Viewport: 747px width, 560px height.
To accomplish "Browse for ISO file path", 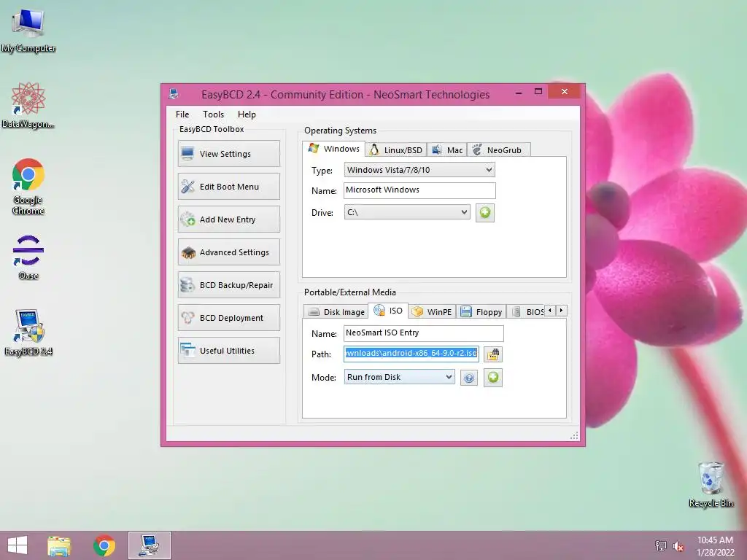I will (493, 354).
